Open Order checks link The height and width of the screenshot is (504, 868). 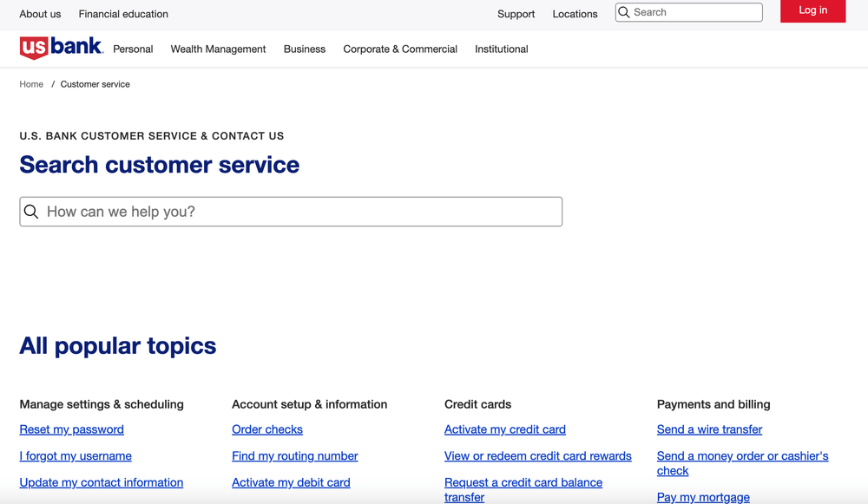pos(267,429)
